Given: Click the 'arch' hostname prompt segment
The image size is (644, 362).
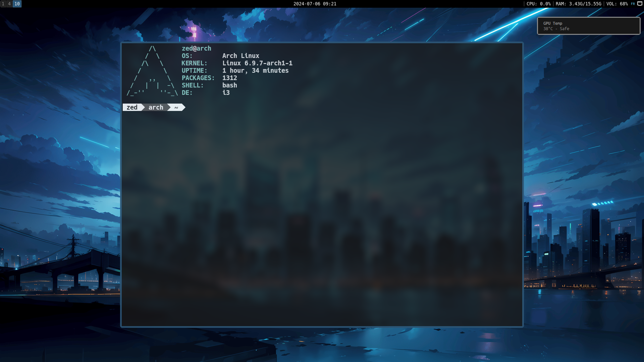Looking at the screenshot, I should coord(156,107).
